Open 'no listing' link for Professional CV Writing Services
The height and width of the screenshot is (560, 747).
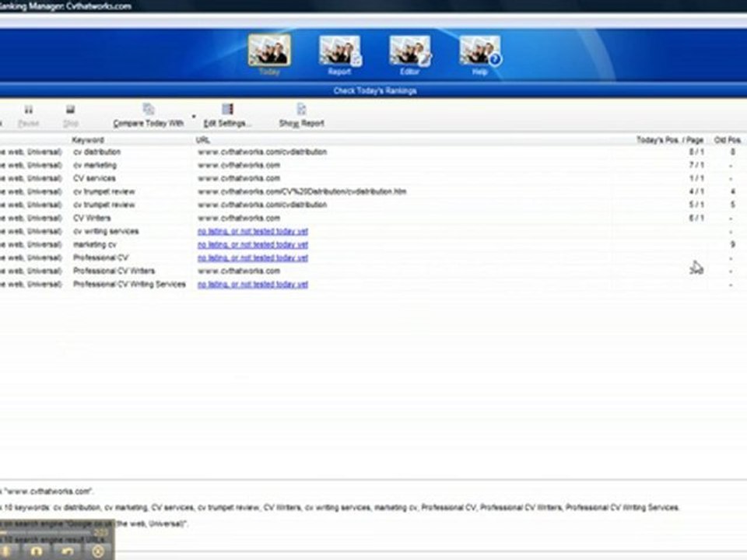[x=253, y=285]
